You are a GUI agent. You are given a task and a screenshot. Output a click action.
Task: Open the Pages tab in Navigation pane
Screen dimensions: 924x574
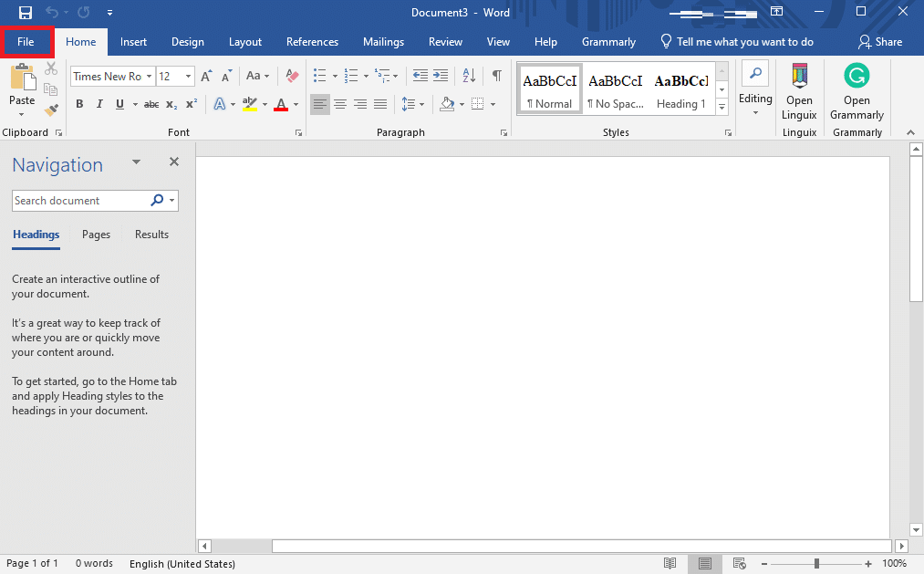96,235
